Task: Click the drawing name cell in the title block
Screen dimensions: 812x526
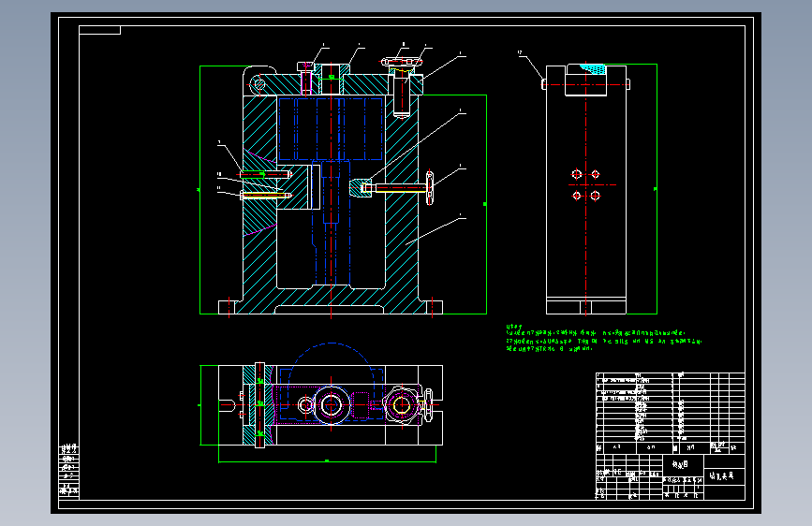Action: click(724, 476)
